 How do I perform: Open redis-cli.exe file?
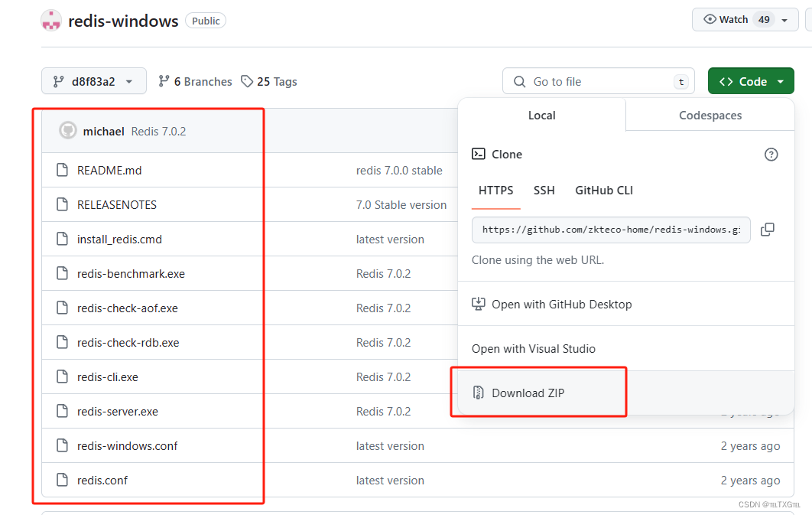pyautogui.click(x=107, y=377)
